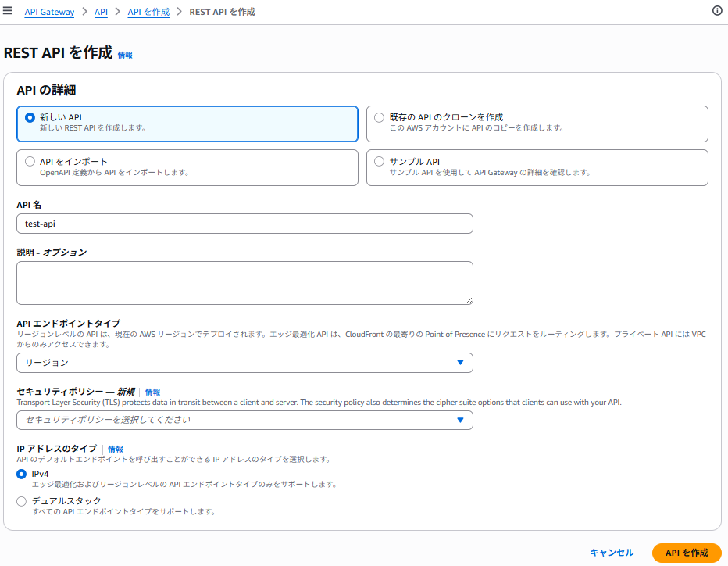Navigate to the API breadcrumb link
The height and width of the screenshot is (566, 728).
[x=101, y=12]
